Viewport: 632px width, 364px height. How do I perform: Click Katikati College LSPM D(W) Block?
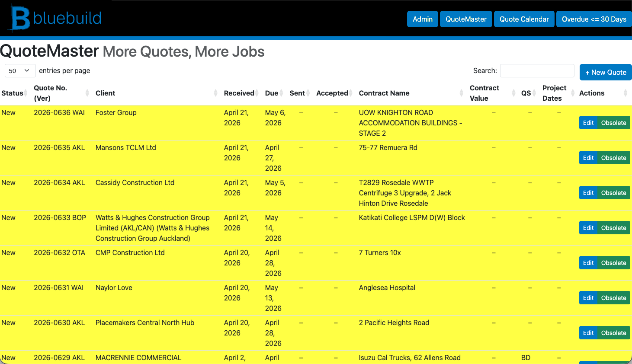412,217
